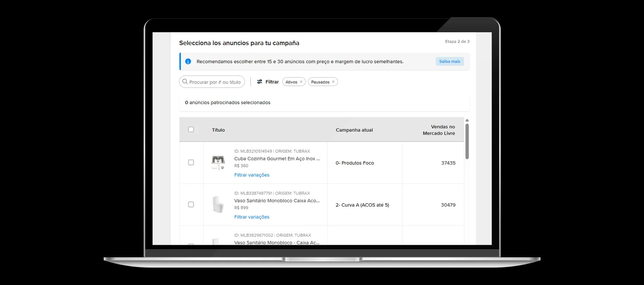Open the Filtrar filter options
This screenshot has width=644, height=285.
pos(268,82)
